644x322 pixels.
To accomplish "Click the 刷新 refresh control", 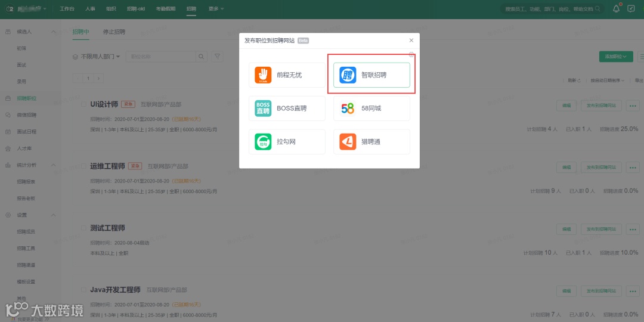I will (x=574, y=80).
